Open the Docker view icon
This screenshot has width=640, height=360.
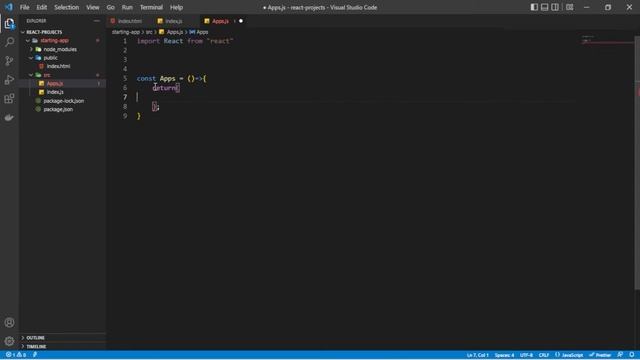click(x=9, y=118)
